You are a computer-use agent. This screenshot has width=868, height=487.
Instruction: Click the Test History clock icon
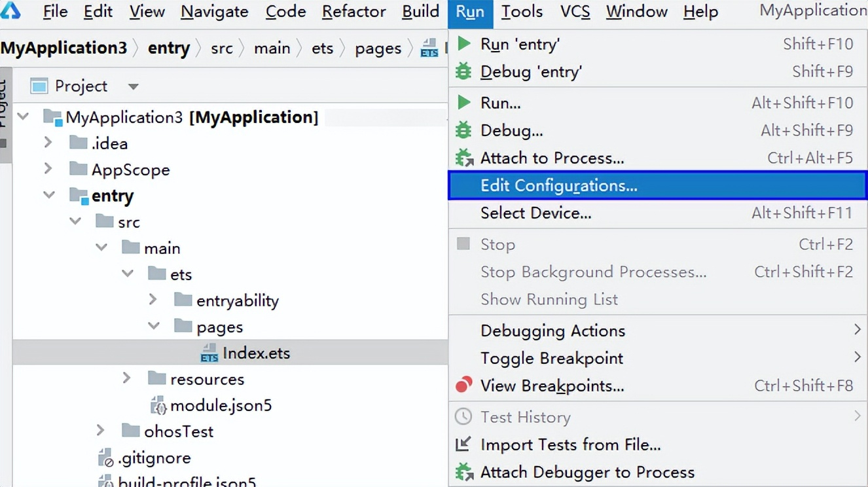tap(463, 416)
